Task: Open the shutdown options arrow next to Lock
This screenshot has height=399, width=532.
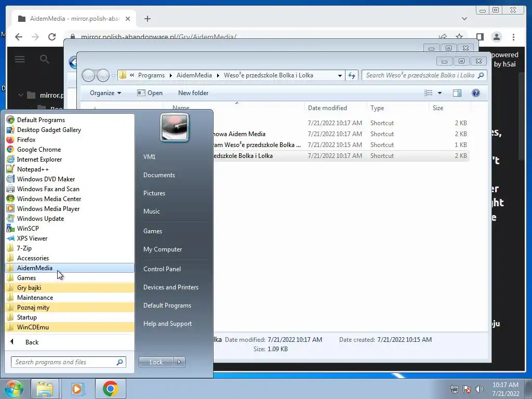Action: coord(179,362)
